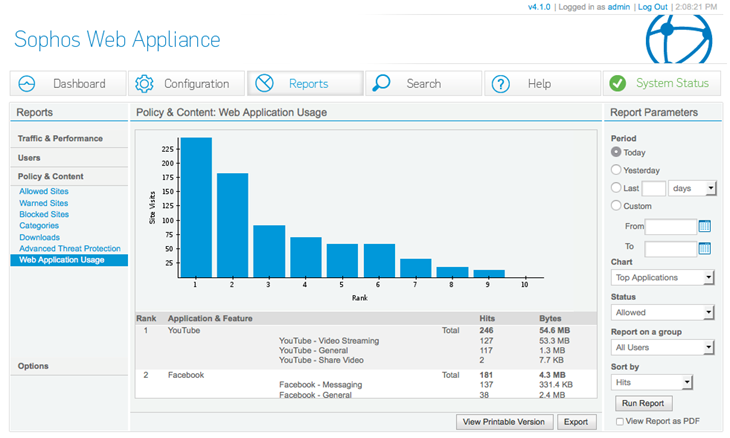Select Web Application Usage report
Viewport: 730px width, 438px height.
(69, 260)
